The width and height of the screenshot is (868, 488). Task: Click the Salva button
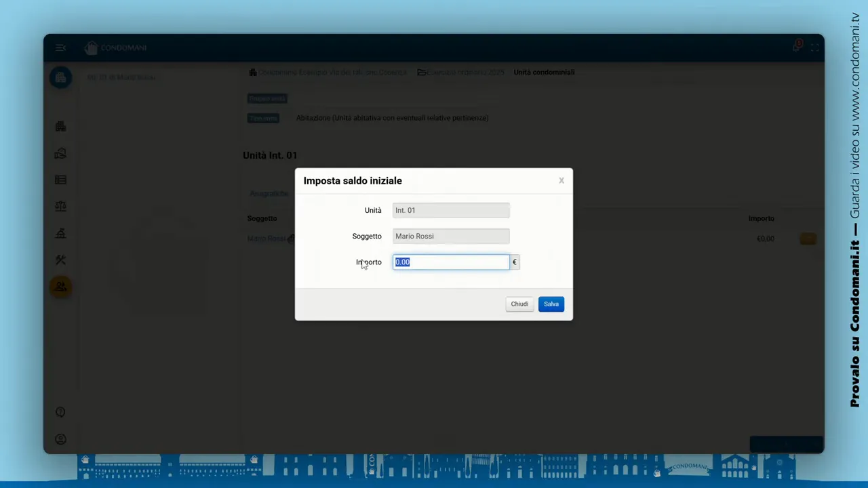coord(551,304)
